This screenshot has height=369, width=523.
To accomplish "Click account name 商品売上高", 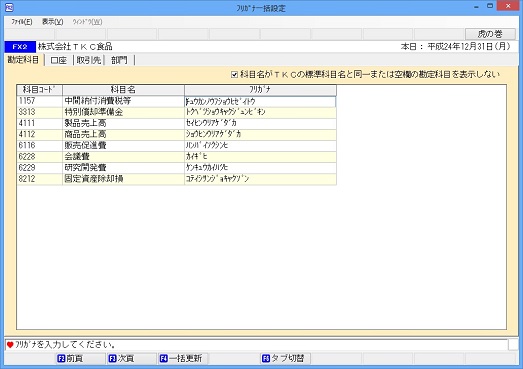I will click(x=123, y=134).
